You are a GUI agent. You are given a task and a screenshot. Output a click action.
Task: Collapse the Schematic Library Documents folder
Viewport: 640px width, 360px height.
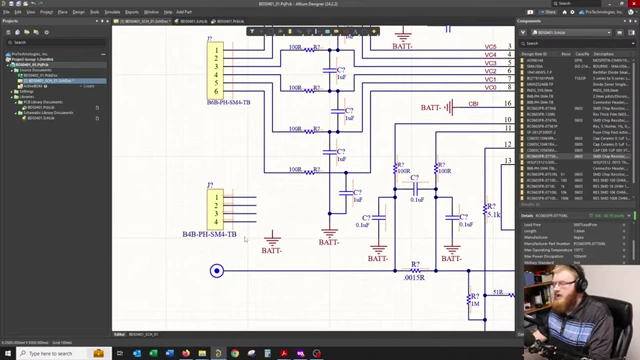16,113
